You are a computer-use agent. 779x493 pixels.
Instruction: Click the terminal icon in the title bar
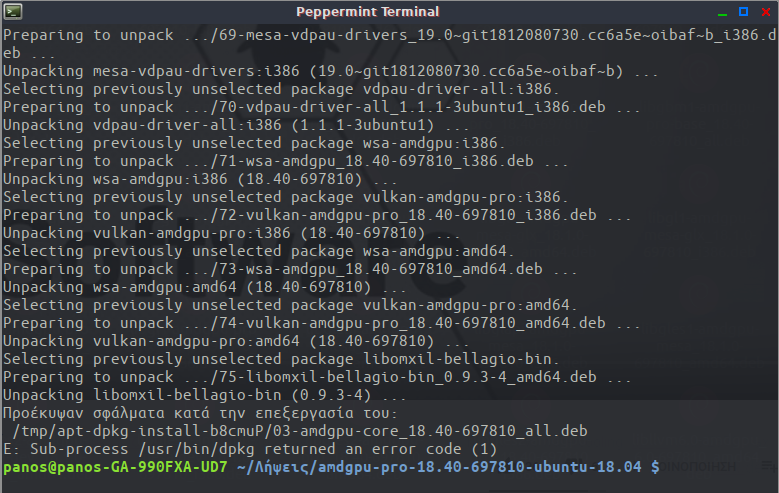pos(15,12)
